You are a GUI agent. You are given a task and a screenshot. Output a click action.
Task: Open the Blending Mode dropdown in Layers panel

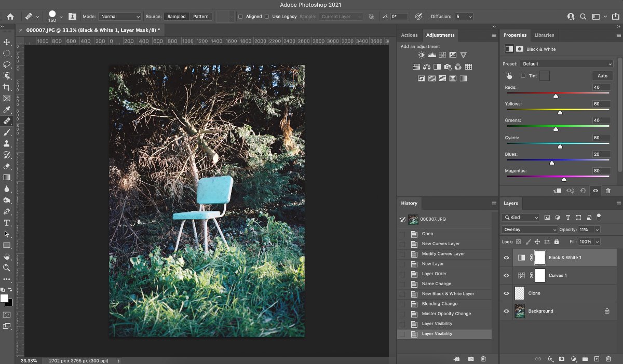tap(529, 229)
